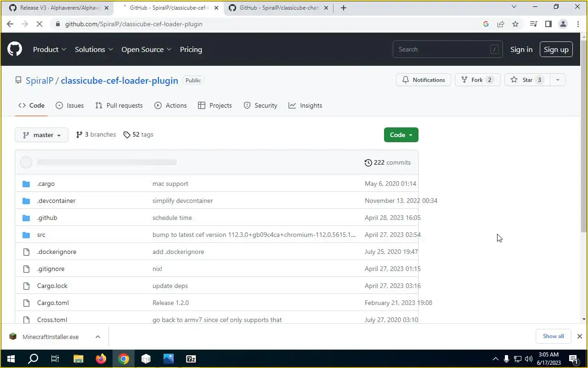Click the src folder icon
This screenshot has height=368, width=588.
[26, 235]
